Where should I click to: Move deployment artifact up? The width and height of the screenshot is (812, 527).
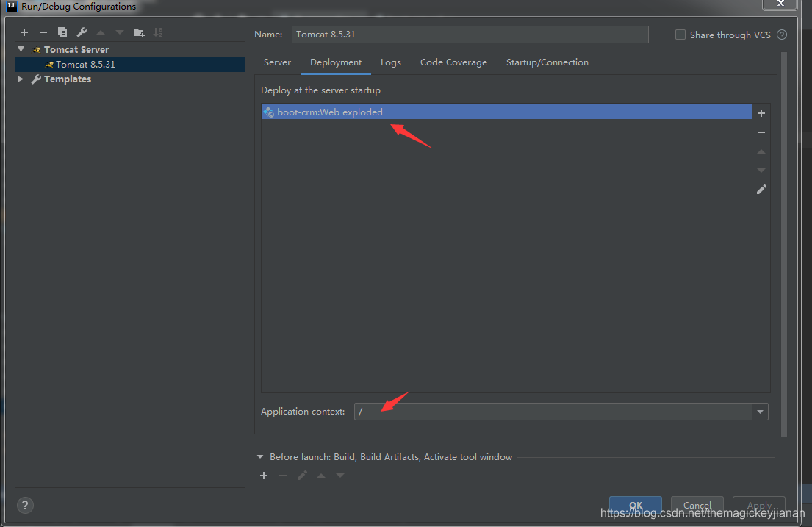[x=761, y=151]
